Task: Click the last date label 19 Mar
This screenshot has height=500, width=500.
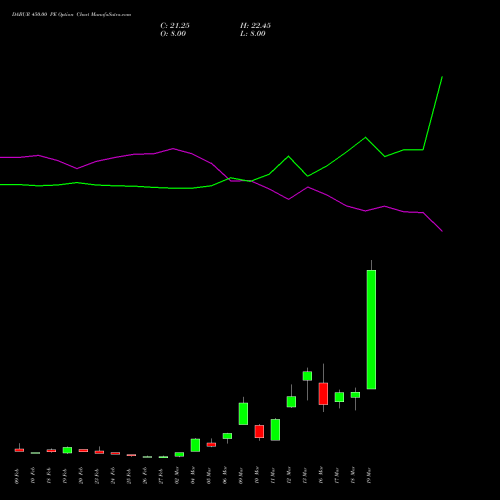Action: pyautogui.click(x=369, y=475)
